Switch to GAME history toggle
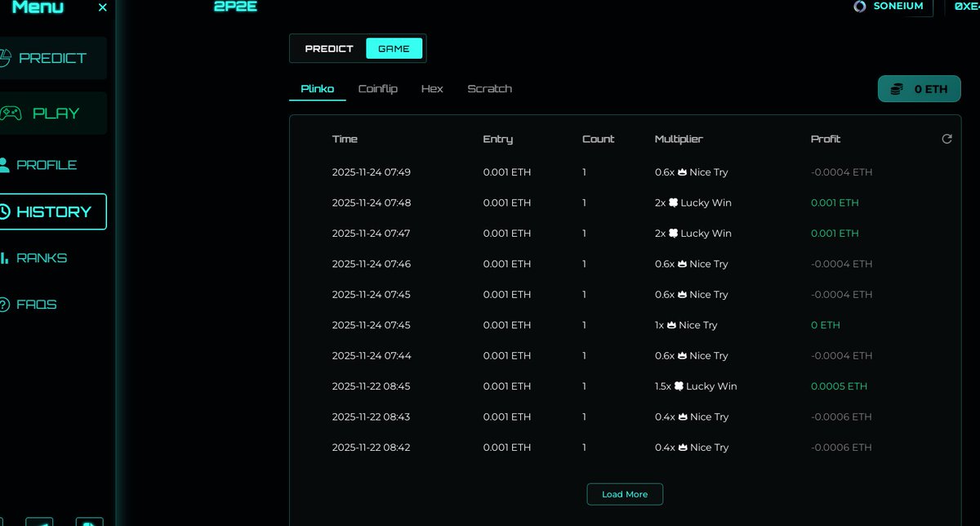Screen dimensions: 980x526 [394, 48]
